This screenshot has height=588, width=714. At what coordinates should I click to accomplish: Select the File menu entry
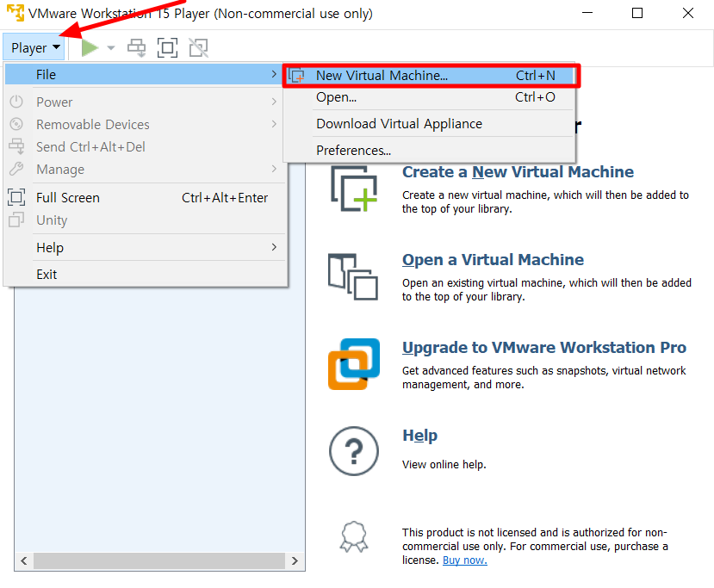144,75
